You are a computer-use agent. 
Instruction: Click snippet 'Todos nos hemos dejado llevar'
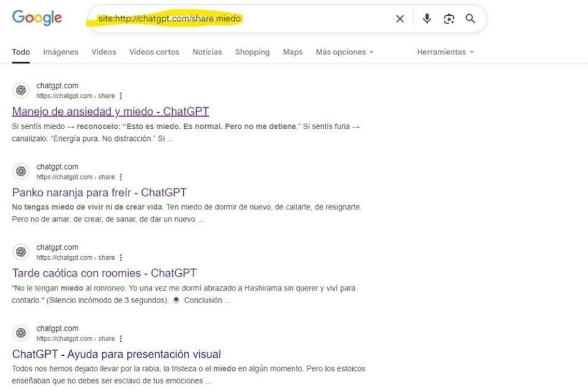click(x=188, y=375)
